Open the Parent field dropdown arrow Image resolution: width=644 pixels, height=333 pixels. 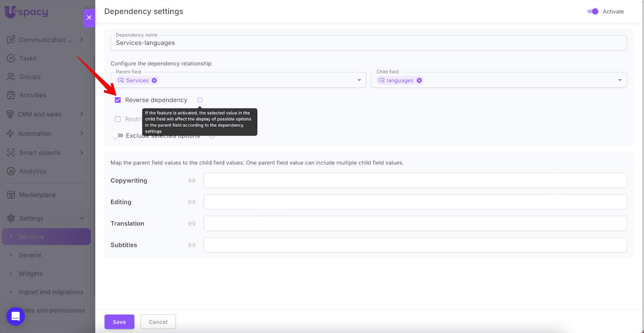click(359, 80)
